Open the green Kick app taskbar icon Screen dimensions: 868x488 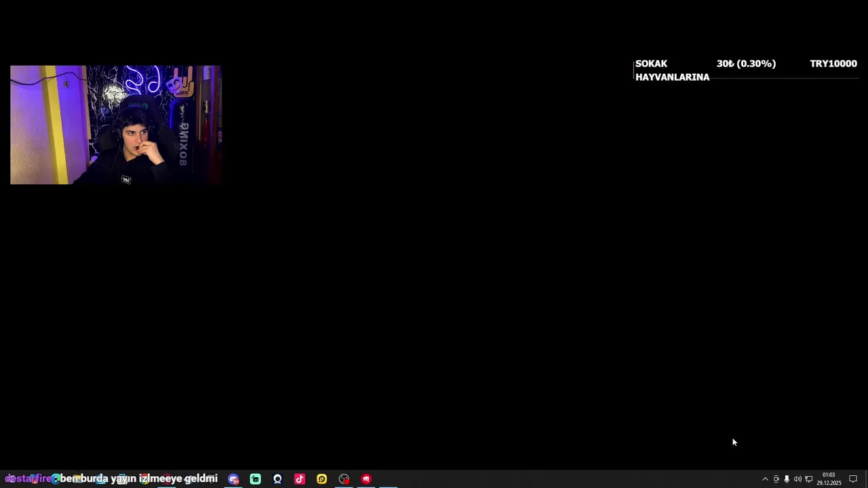pyautogui.click(x=256, y=479)
